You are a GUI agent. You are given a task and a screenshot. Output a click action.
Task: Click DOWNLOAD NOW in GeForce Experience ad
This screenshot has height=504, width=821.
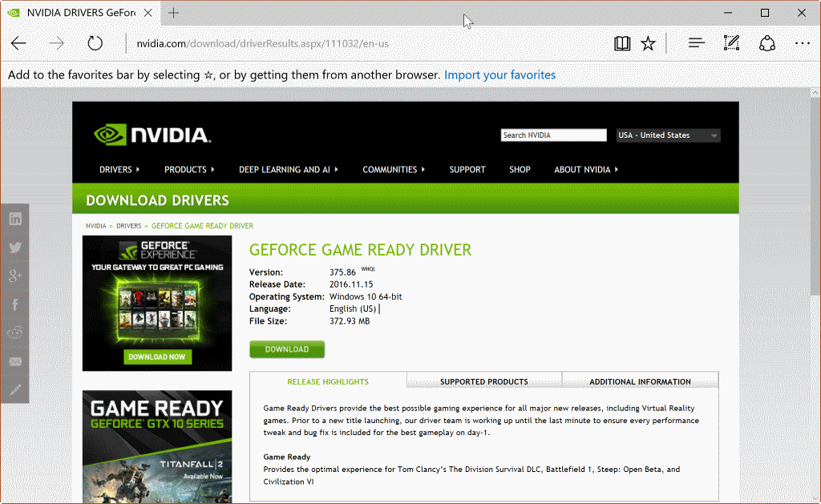157,357
